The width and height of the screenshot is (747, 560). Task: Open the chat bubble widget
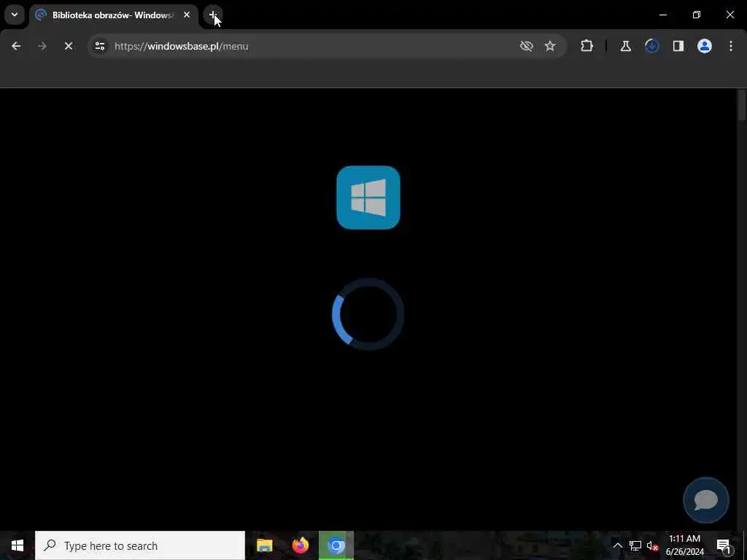click(706, 500)
